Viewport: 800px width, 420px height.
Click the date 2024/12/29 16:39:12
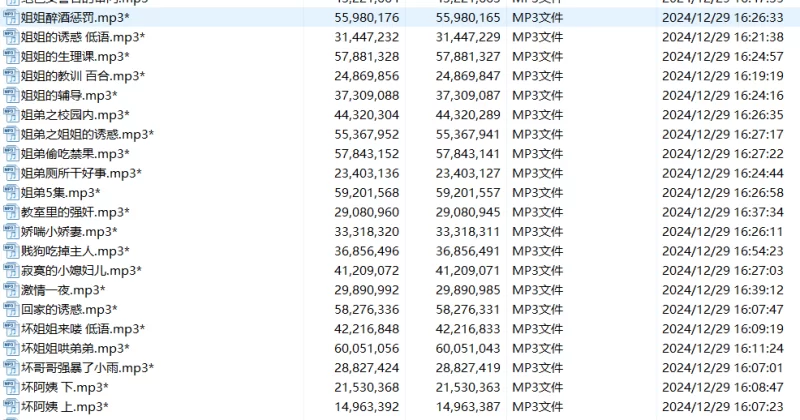pyautogui.click(x=722, y=290)
